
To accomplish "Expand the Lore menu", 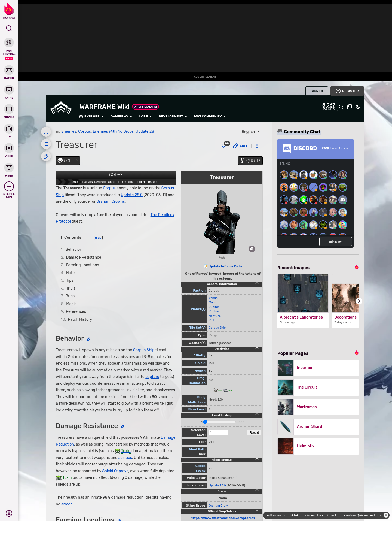I will 145,116.
